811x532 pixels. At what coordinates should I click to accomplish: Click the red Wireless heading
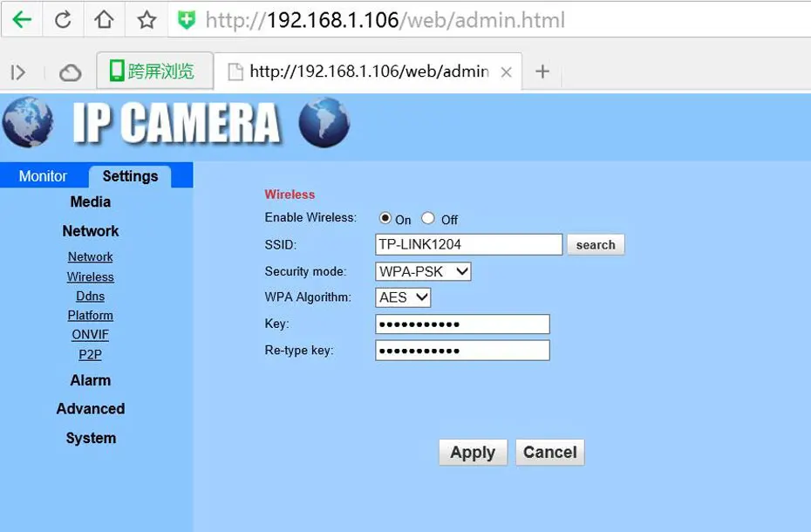(290, 194)
